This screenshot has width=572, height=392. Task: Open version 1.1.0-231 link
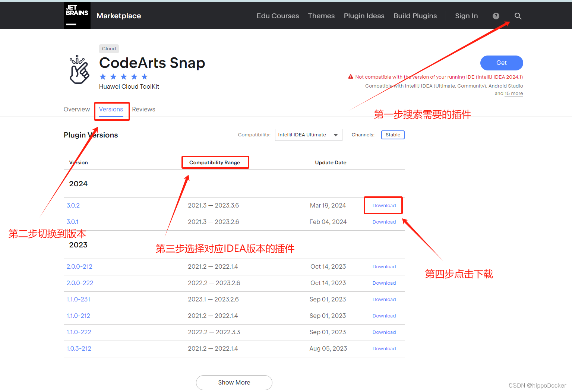coord(78,299)
